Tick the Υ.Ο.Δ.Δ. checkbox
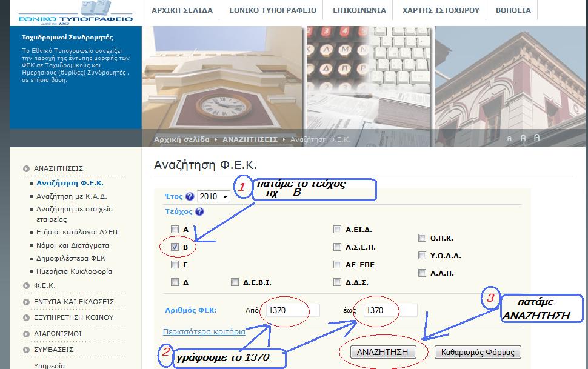 point(422,256)
